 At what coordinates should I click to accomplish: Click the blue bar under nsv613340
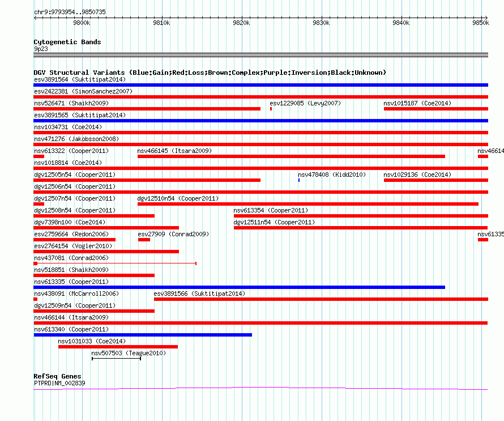pos(143,335)
